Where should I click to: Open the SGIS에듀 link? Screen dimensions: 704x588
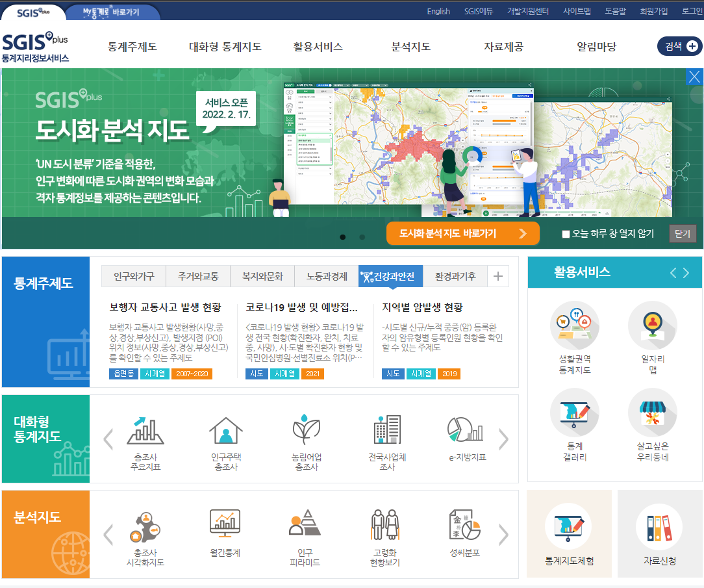point(479,11)
